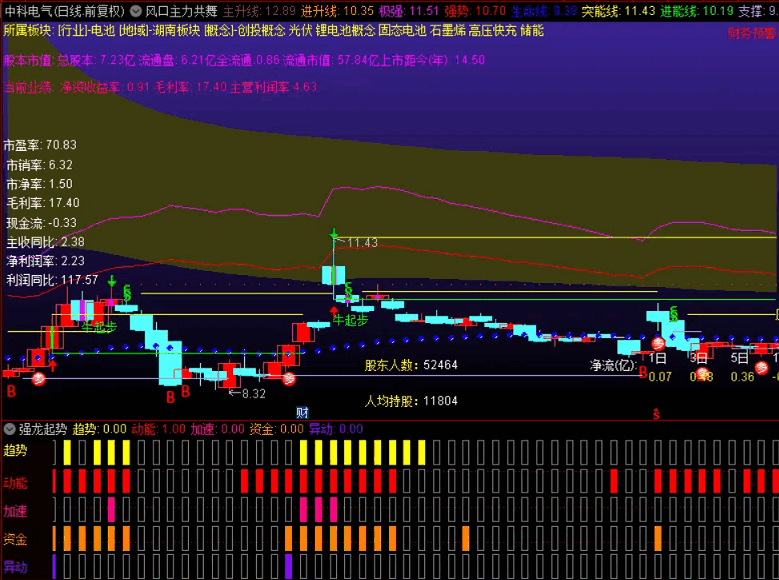779x580 pixels.
Task: Click the 极强: 11.51 value in header
Action: click(x=409, y=11)
